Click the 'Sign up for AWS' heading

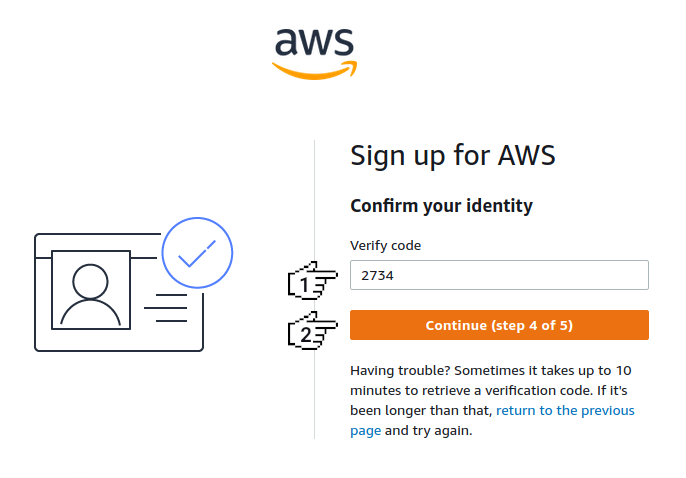tap(452, 156)
